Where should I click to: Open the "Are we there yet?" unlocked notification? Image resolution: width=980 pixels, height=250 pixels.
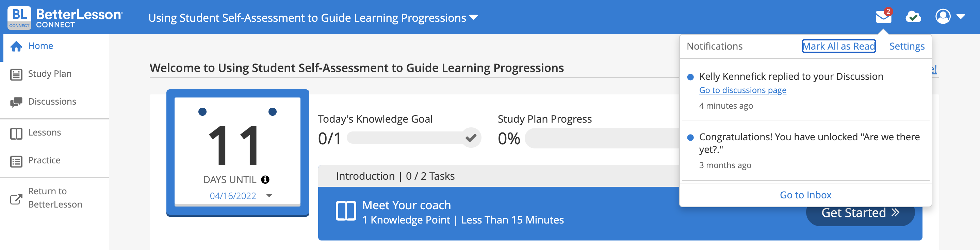809,143
